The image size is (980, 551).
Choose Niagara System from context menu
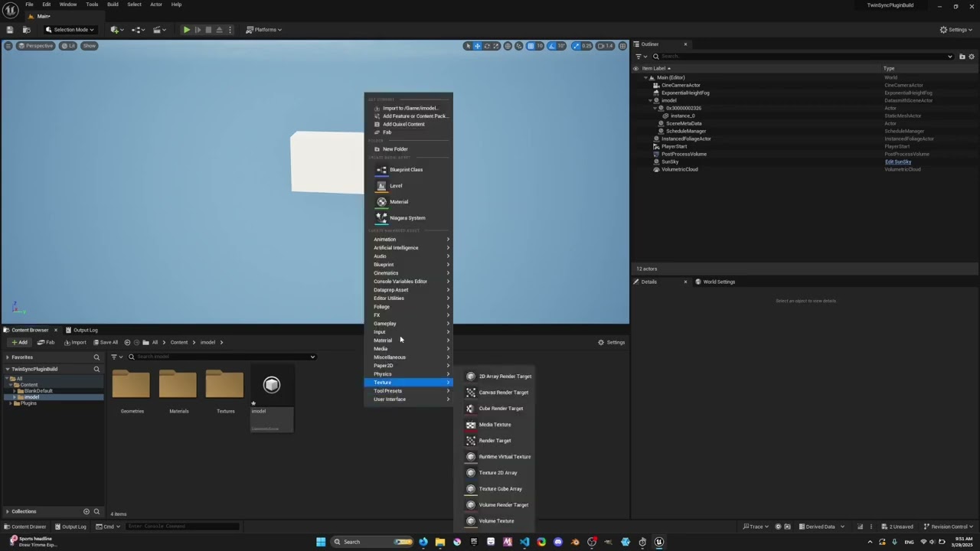(x=408, y=218)
